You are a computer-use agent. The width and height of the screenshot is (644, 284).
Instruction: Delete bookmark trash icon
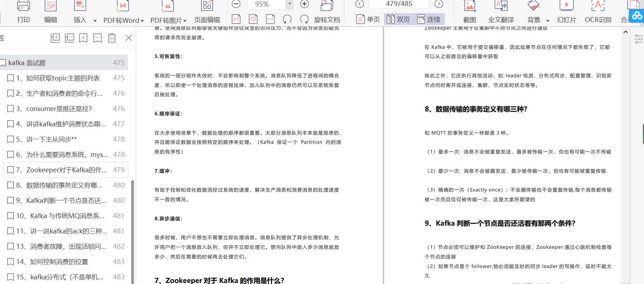[x=112, y=38]
